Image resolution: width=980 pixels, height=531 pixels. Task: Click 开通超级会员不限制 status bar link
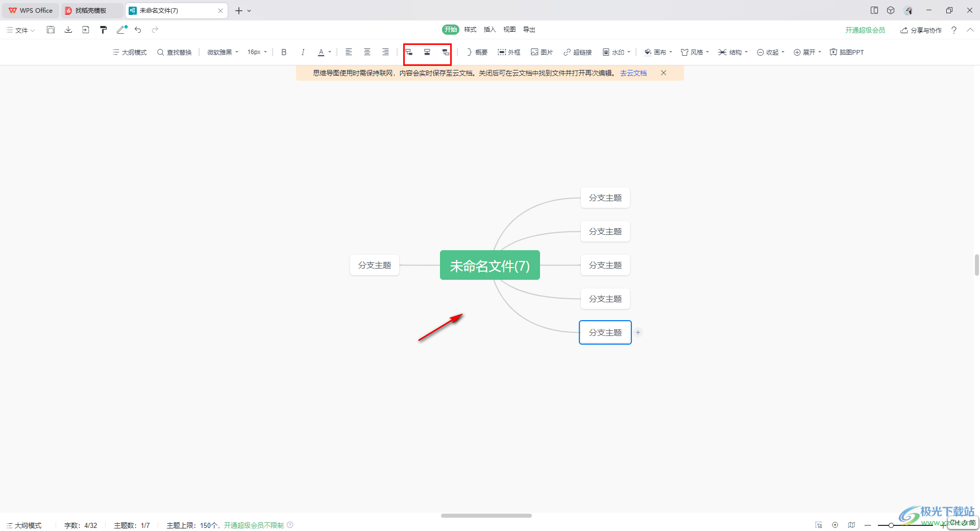click(254, 525)
